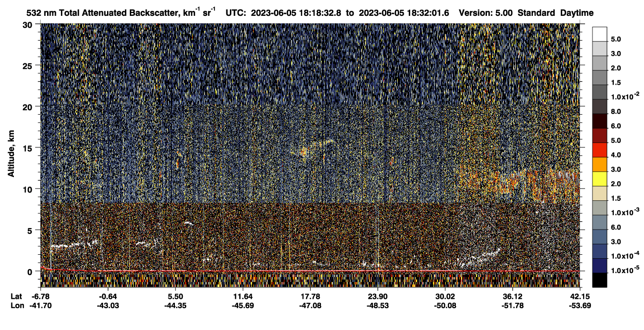Click the latitude value '30.02'
This screenshot has height=330, width=644.
[445, 296]
